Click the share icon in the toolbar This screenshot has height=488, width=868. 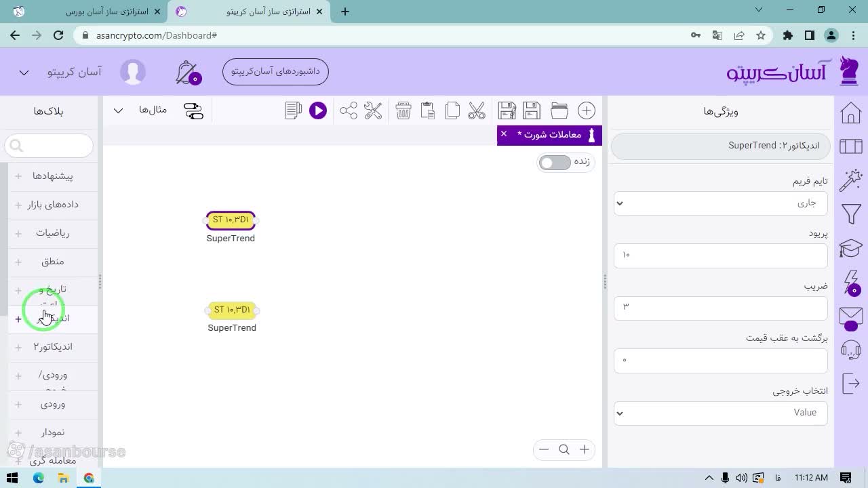pyautogui.click(x=349, y=110)
